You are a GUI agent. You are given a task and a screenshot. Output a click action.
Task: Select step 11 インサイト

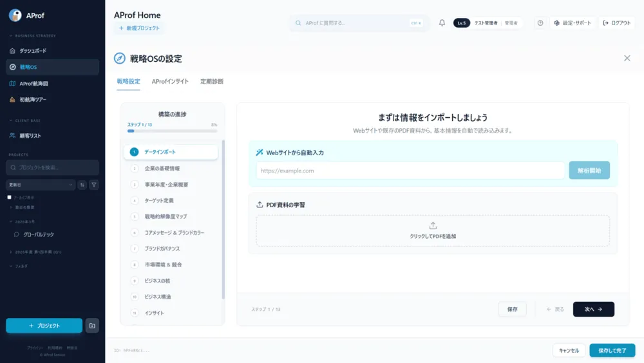pyautogui.click(x=171, y=313)
